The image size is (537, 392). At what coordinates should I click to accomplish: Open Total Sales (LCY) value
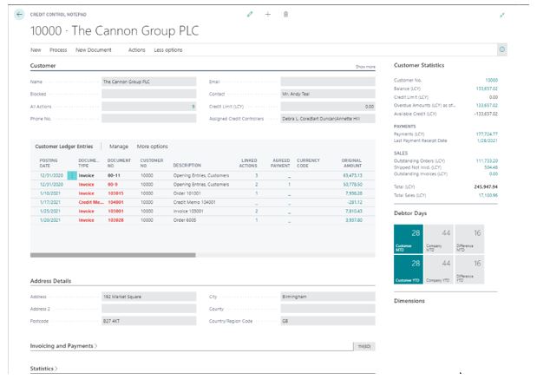pyautogui.click(x=488, y=195)
